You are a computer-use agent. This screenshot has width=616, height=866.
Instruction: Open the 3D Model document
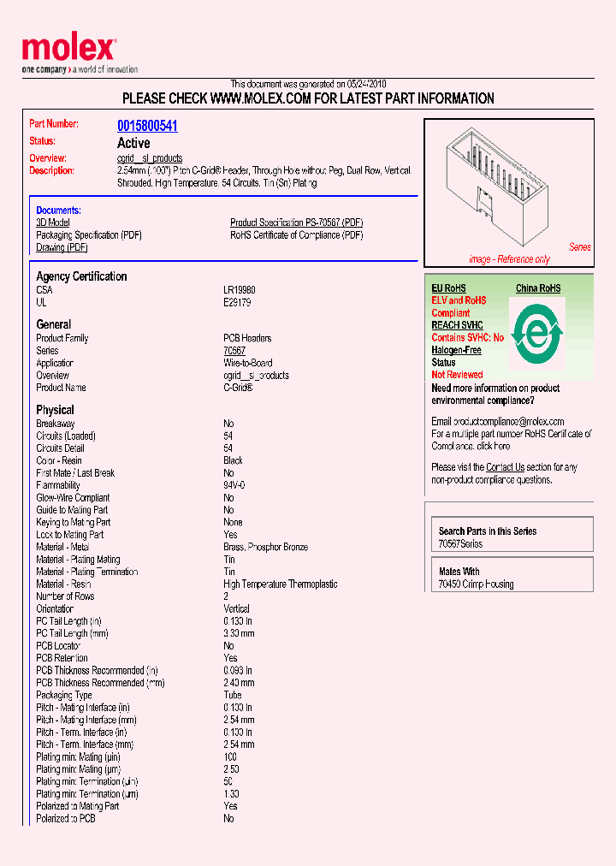click(54, 222)
